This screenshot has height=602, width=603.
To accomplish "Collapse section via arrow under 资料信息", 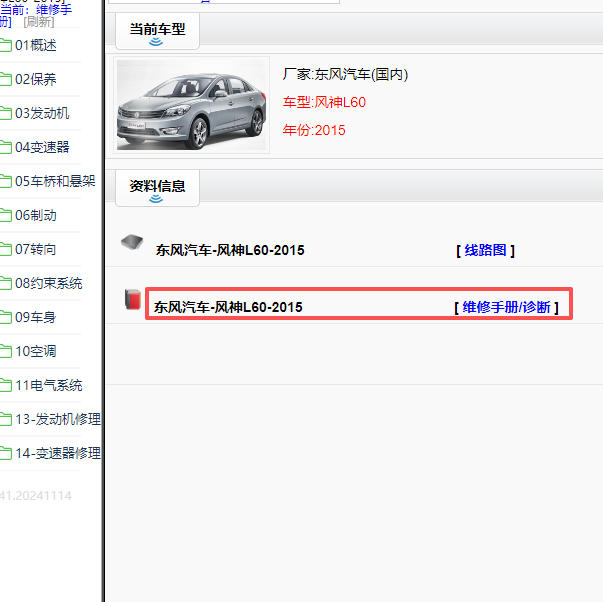I will pyautogui.click(x=156, y=198).
